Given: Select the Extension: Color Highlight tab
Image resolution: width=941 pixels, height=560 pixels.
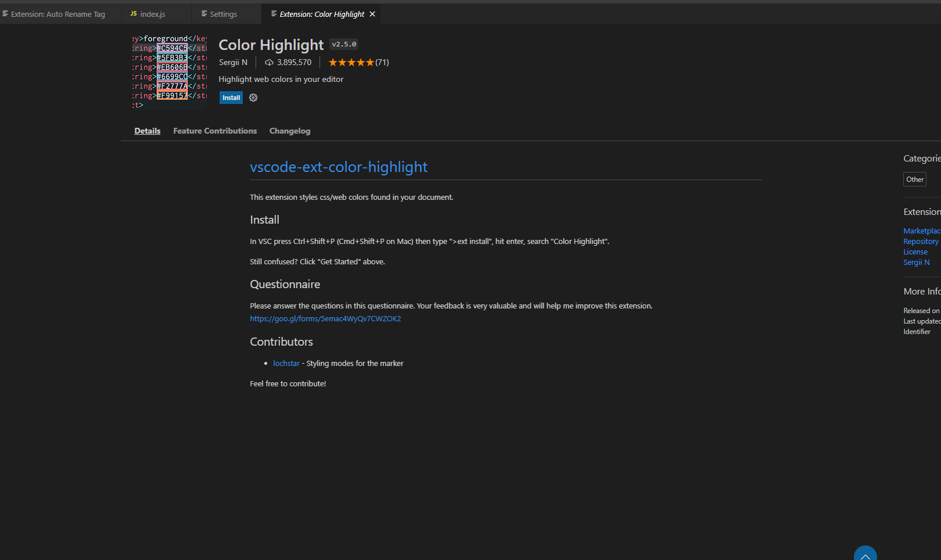Looking at the screenshot, I should (x=322, y=14).
